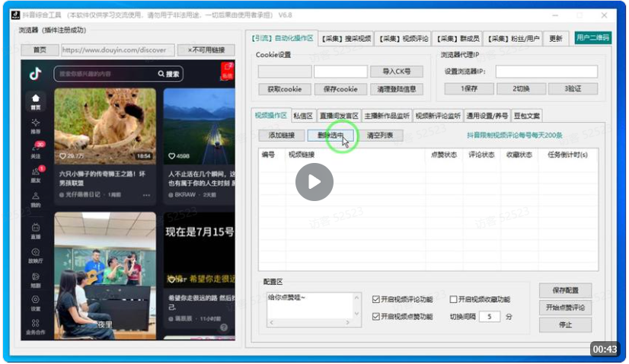Open the 私信区 sub-tab
Screen dimensions: 629x364
pos(303,116)
